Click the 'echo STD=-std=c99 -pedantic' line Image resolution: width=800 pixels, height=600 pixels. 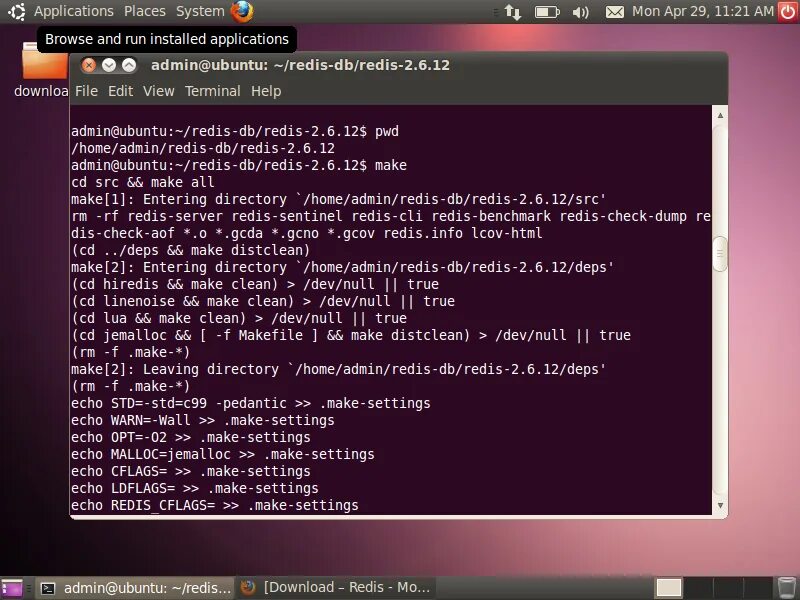point(251,403)
